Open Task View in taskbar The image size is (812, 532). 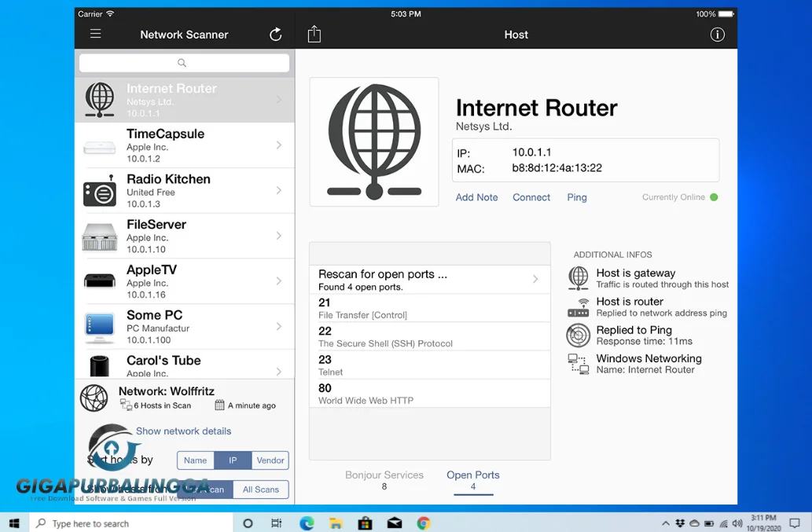[x=277, y=523]
